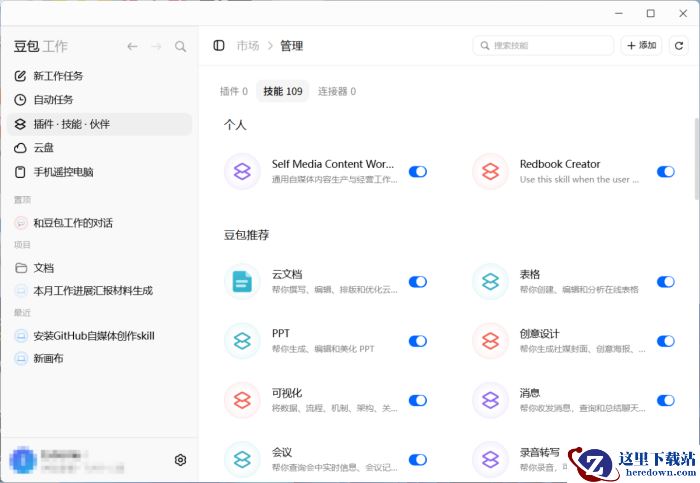Click the 新工作任务 edit icon
The image size is (700, 483).
point(20,76)
